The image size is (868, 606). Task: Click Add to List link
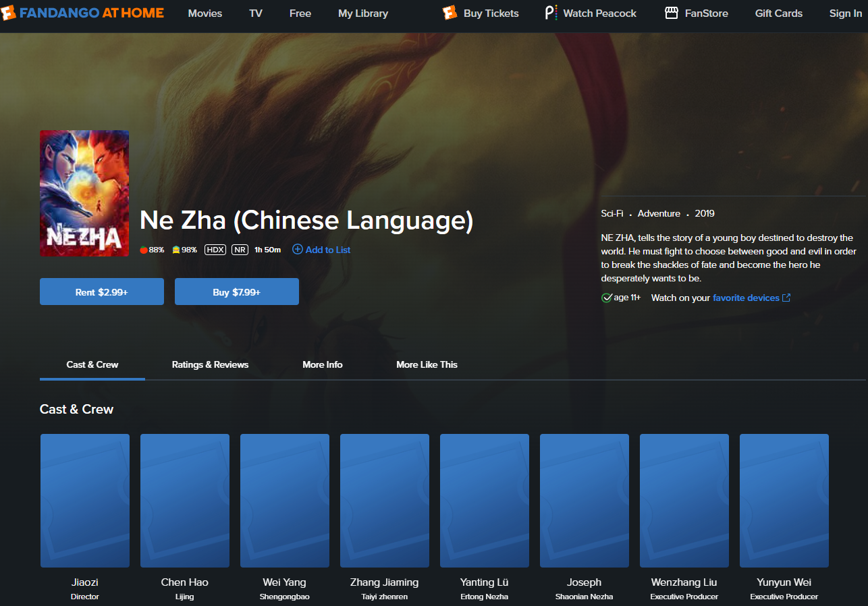(x=328, y=250)
